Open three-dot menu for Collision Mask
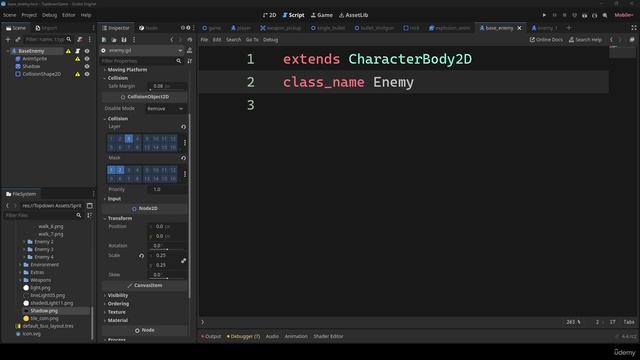Viewport: 640px width, 360px height. [x=185, y=174]
